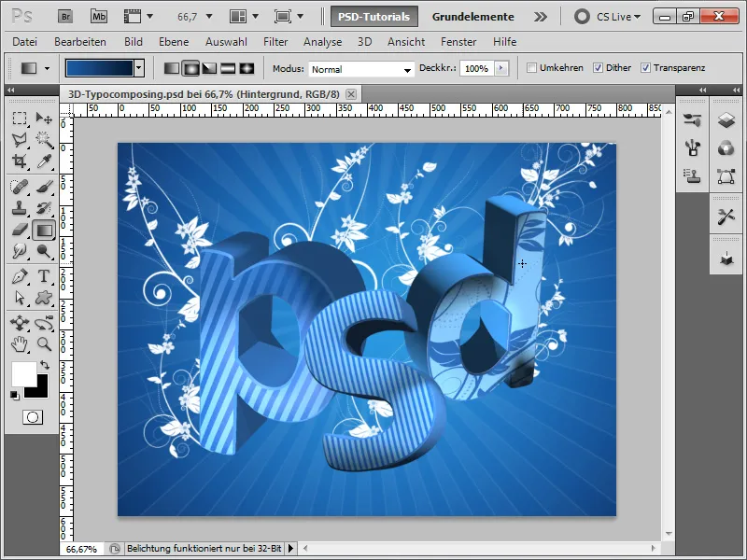Image resolution: width=747 pixels, height=560 pixels.
Task: Select the Pen tool
Action: tap(20, 276)
